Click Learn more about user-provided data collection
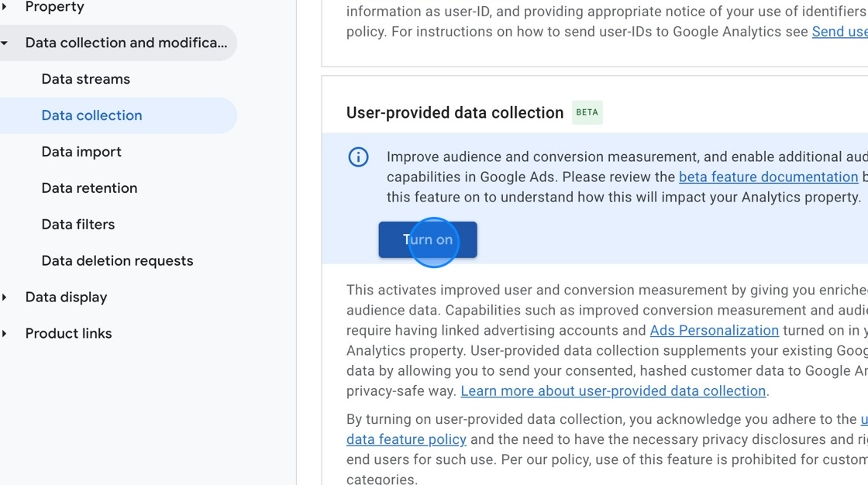Image resolution: width=868 pixels, height=485 pixels. pos(613,390)
